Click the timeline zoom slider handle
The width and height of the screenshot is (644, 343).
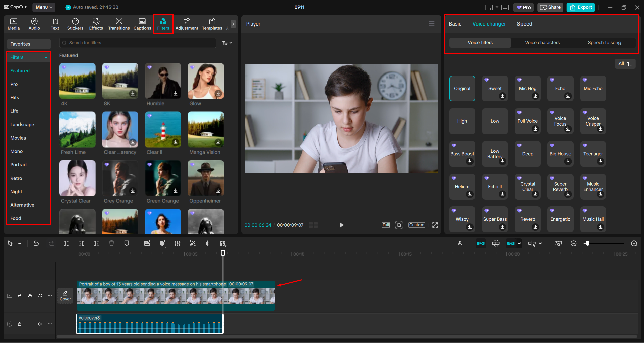[587, 243]
